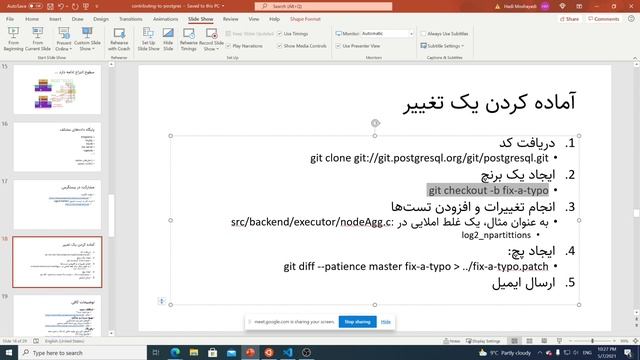This screenshot has height=360, width=640.
Task: Start Slide Show from status bar icon
Action: click(559, 341)
